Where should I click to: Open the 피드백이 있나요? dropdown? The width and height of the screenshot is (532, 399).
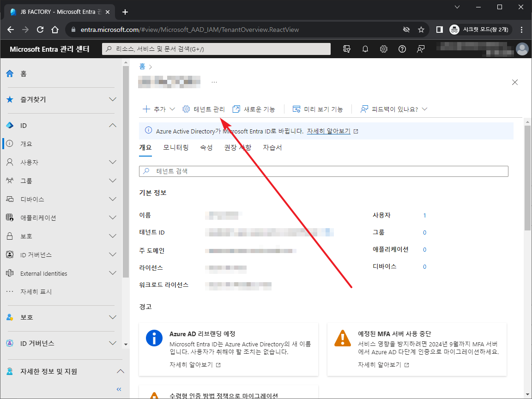393,109
